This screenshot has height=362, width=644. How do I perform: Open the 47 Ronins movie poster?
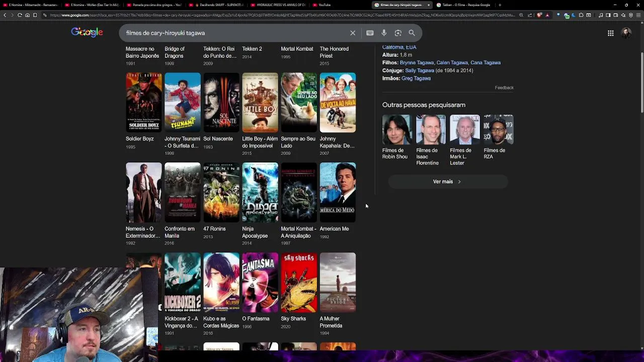[221, 192]
